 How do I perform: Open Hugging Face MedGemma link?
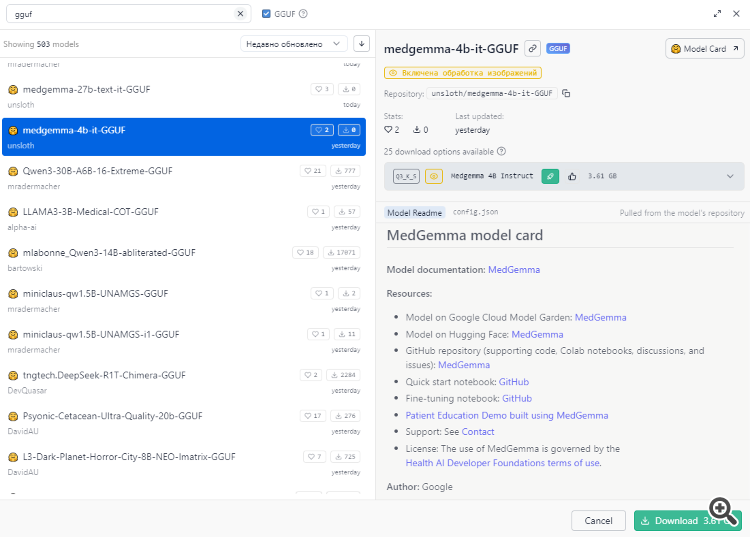[537, 334]
